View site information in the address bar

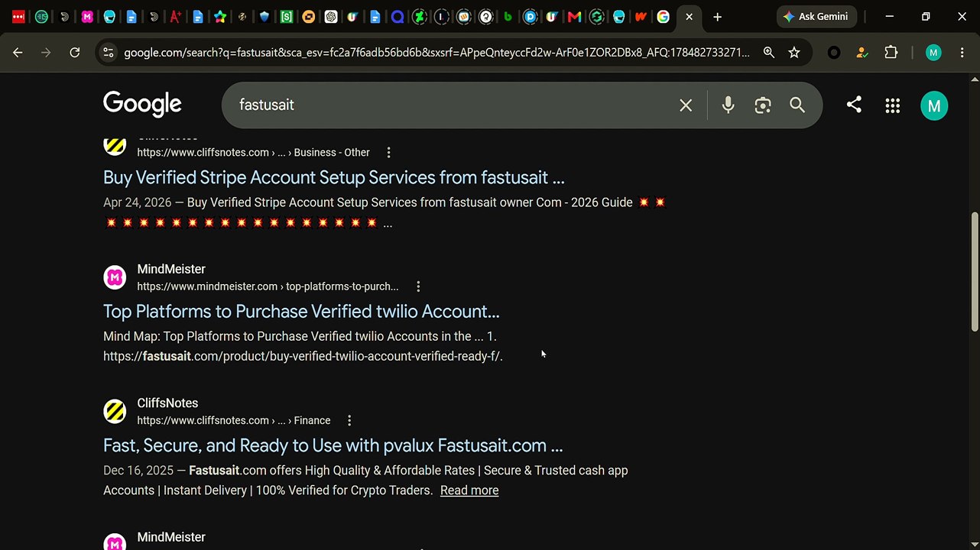pyautogui.click(x=108, y=52)
